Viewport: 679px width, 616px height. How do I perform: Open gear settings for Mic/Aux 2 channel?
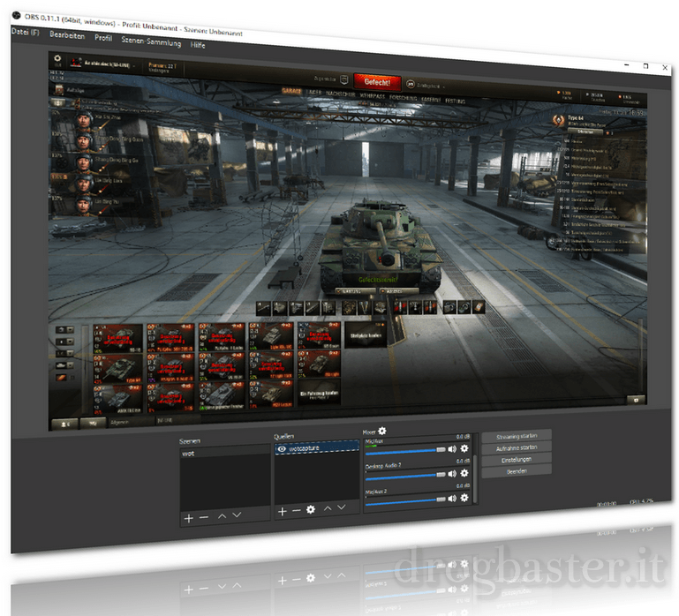[x=464, y=498]
